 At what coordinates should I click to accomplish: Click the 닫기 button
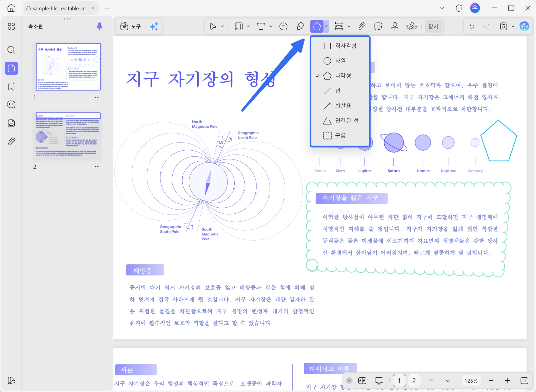pos(433,26)
